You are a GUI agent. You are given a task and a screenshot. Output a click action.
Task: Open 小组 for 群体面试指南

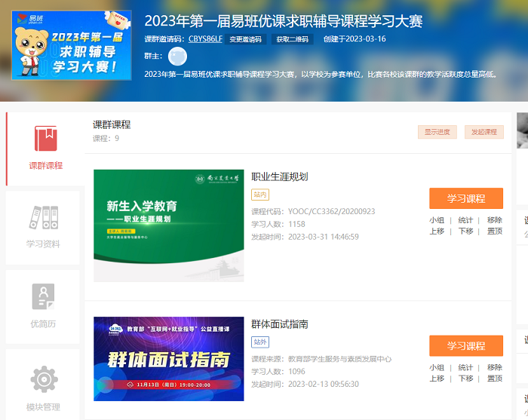tap(437, 367)
